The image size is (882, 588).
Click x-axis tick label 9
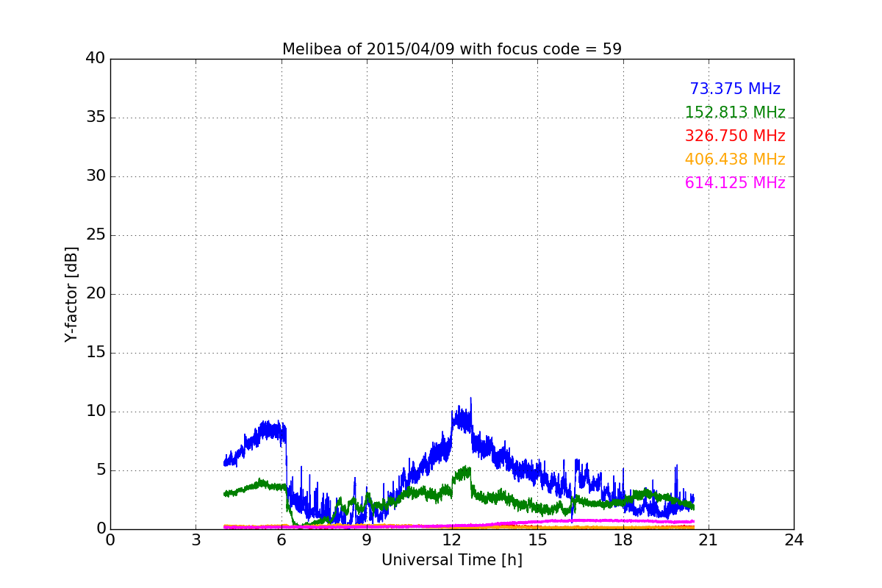pyautogui.click(x=367, y=540)
